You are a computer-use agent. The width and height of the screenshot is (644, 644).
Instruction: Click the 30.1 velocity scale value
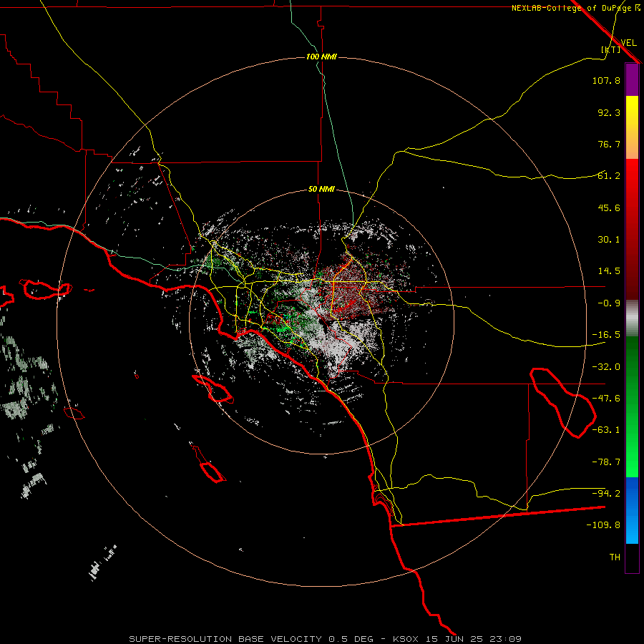click(609, 240)
